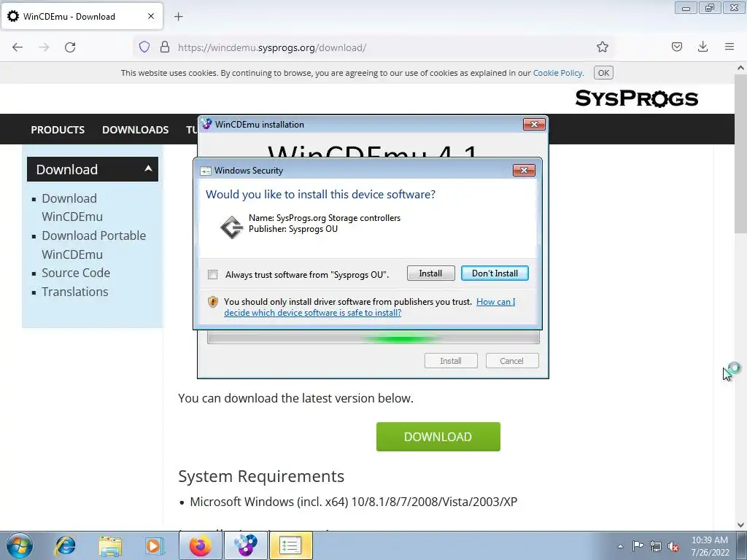Click the green DOWNLOAD button
Viewport: 747px width, 560px height.
[x=438, y=437]
